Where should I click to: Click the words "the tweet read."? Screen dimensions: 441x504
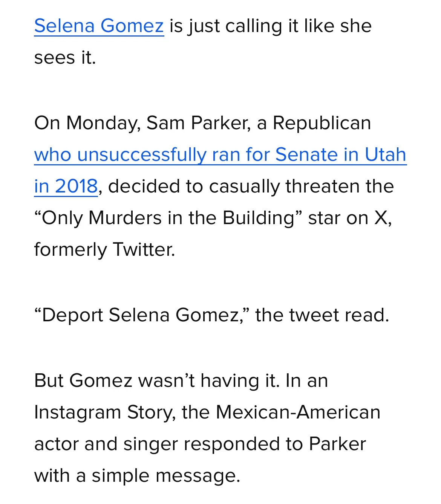(322, 315)
